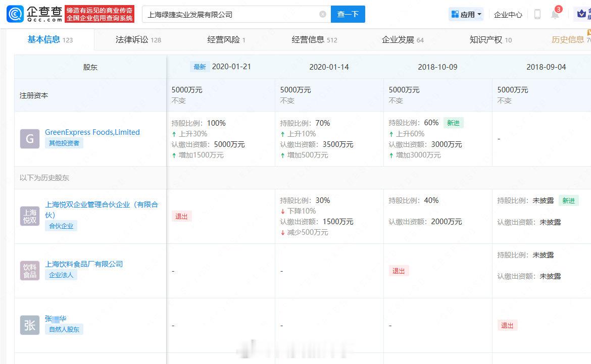Open the 应用 dropdown menu

[466, 14]
